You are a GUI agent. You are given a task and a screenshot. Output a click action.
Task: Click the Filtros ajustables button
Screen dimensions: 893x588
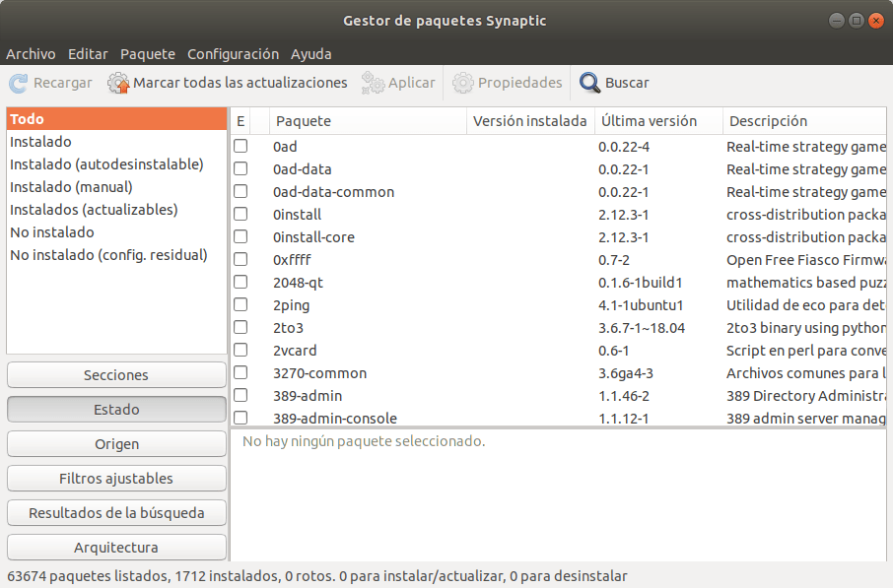click(116, 478)
